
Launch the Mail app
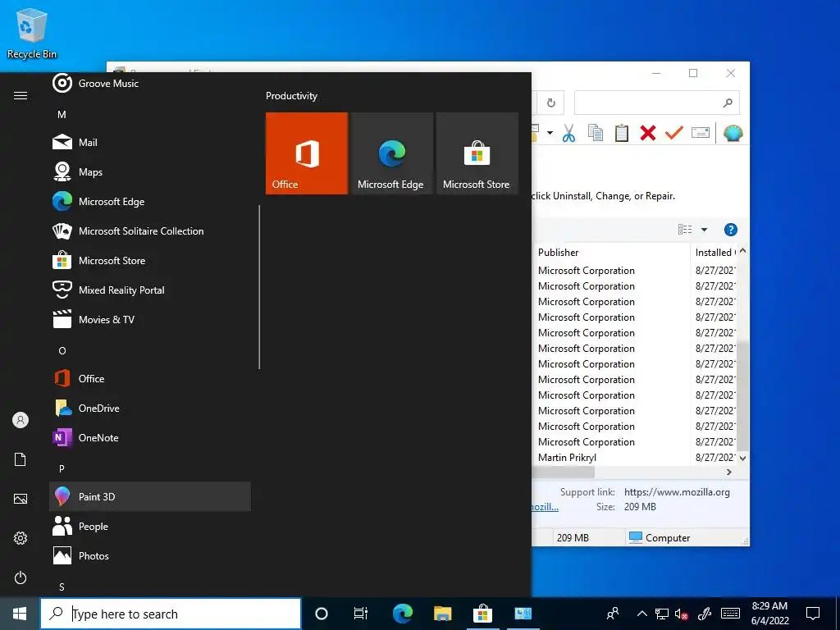pyautogui.click(x=150, y=143)
